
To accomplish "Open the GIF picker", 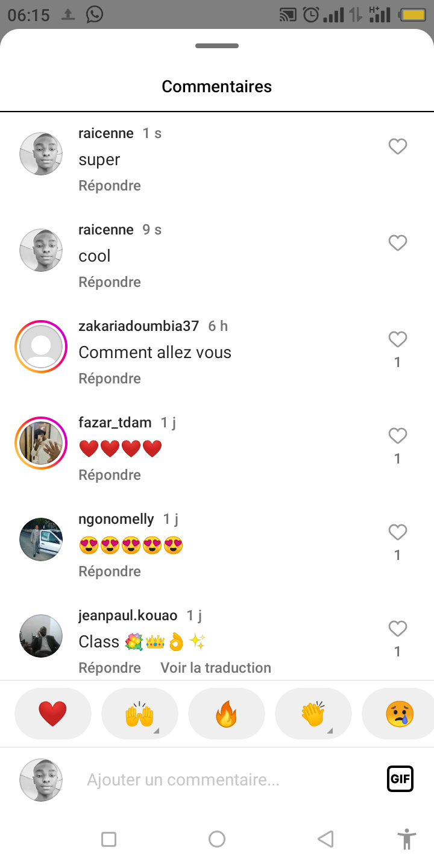I will [x=400, y=779].
